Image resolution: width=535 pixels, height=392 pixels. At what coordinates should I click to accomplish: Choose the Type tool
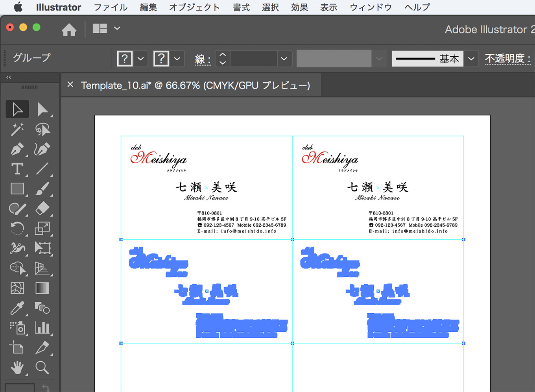coord(17,169)
